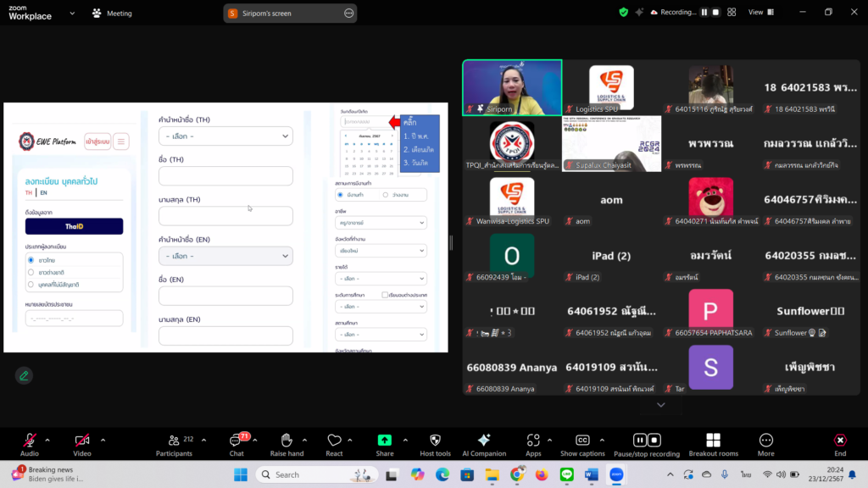868x488 pixels.
Task: Click the นามสกุล (EN) input field
Action: (x=225, y=335)
